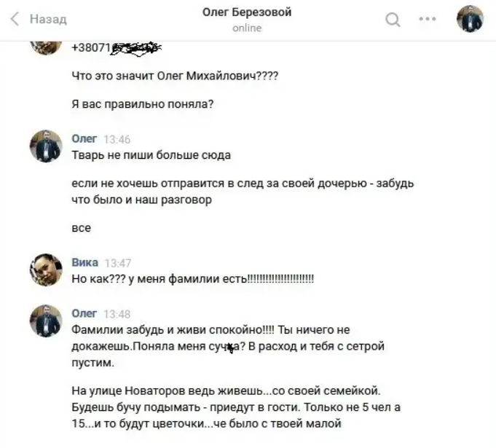Image resolution: width=496 pixels, height=448 pixels.
Task: Select the message 'Что это значит Олег Михайлович????'
Action: pos(175,76)
